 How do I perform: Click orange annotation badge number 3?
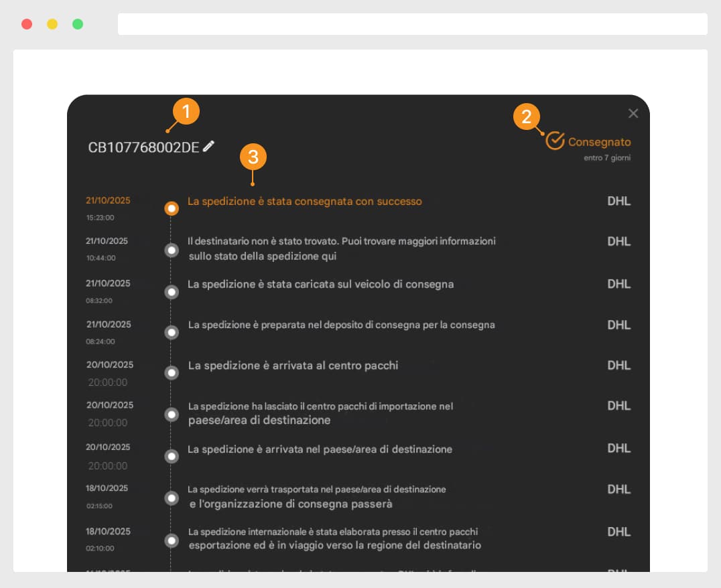click(253, 157)
